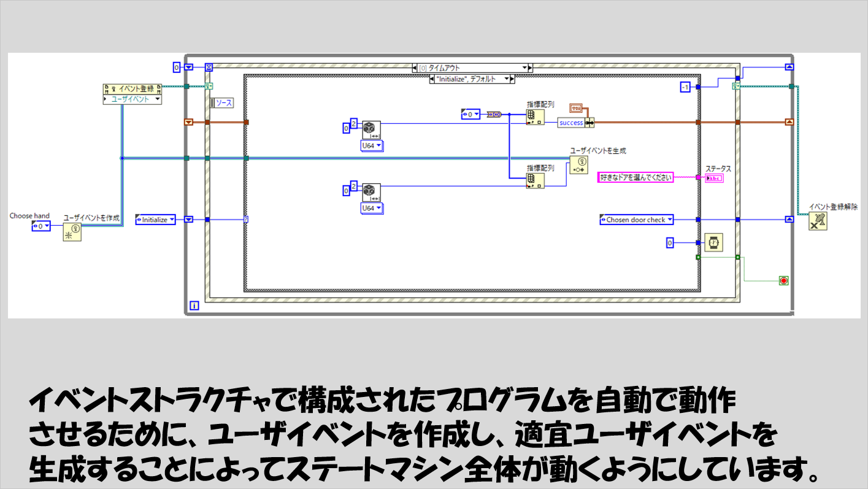The image size is (868, 489).
Task: Click the 好きなドアを選んでください string constant
Action: point(636,177)
